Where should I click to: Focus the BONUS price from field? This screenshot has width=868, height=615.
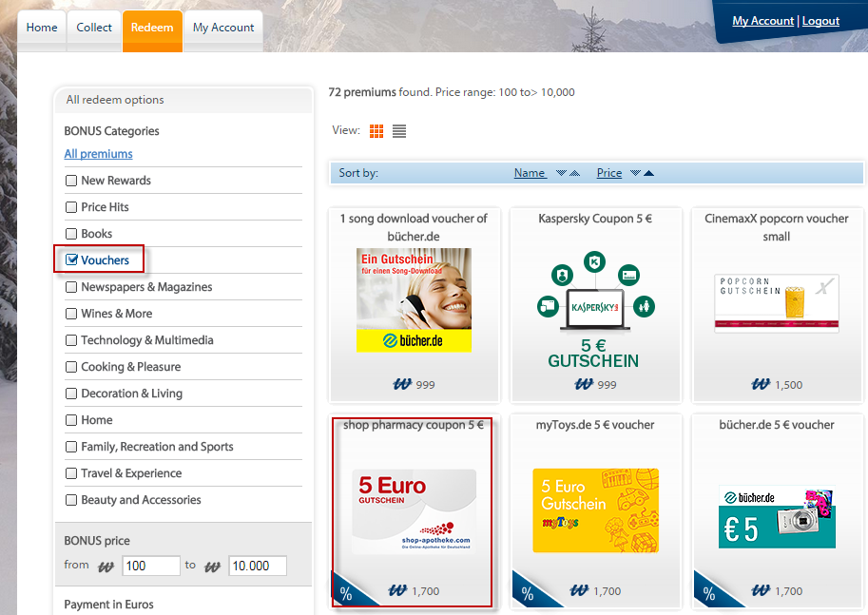point(151,566)
